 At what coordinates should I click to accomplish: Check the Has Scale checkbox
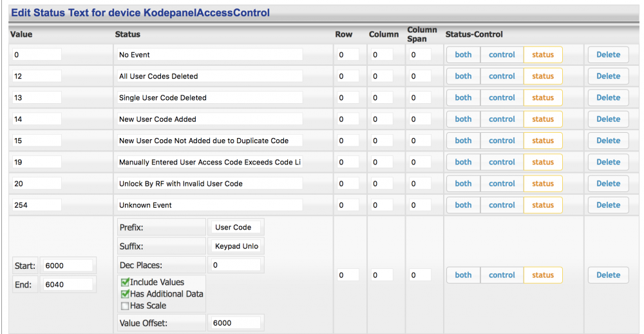pyautogui.click(x=125, y=306)
